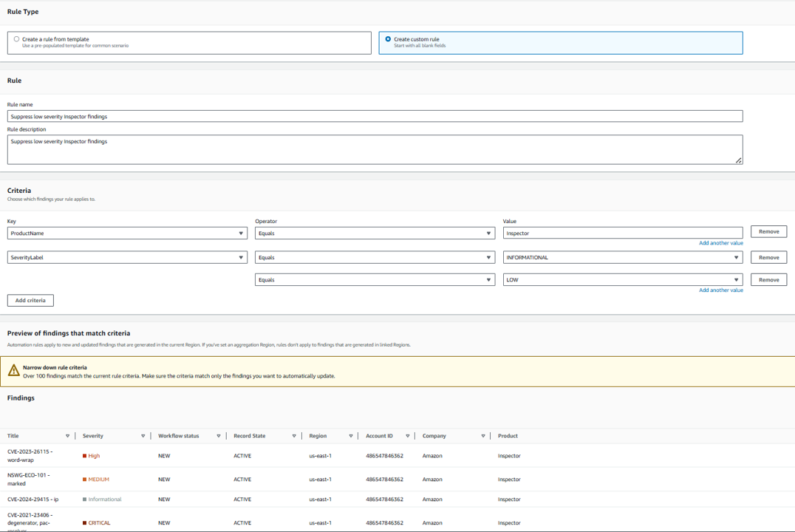Click the Informational severity label
This screenshot has width=795, height=532.
(x=105, y=499)
